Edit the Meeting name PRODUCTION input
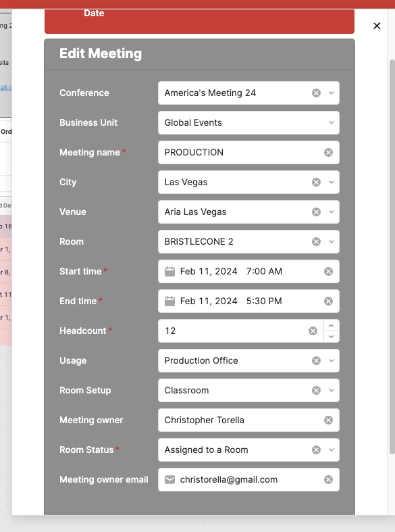The height and width of the screenshot is (532, 395). coord(248,153)
